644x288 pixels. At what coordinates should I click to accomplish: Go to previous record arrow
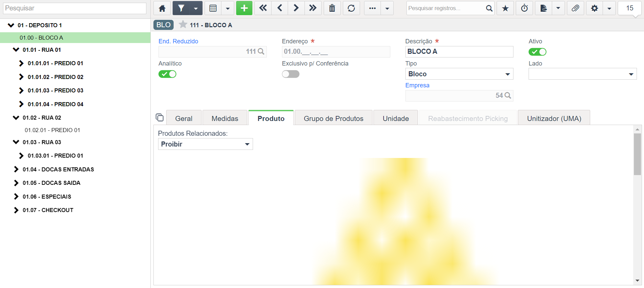pyautogui.click(x=280, y=8)
